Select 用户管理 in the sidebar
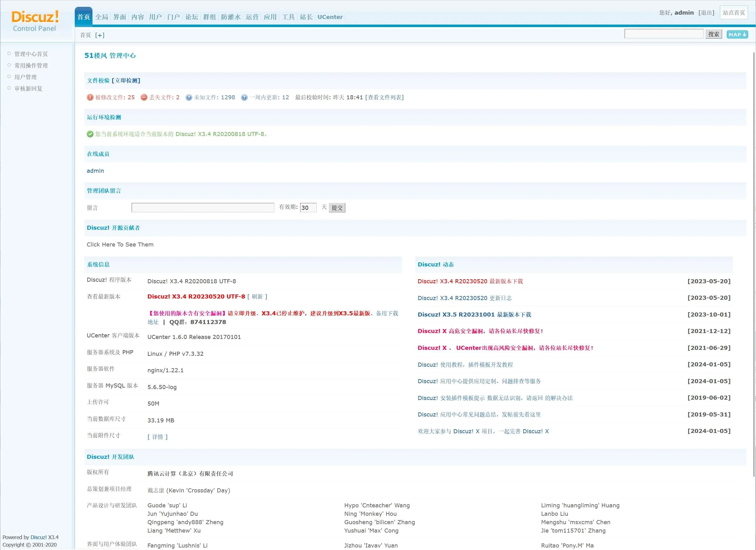Viewport: 756px width, 550px height. (x=25, y=77)
